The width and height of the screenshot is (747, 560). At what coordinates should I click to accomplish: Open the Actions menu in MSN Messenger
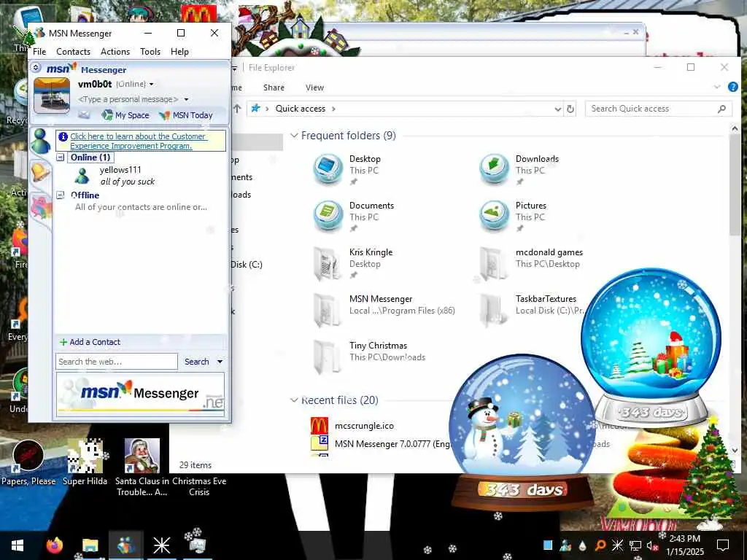pos(115,52)
